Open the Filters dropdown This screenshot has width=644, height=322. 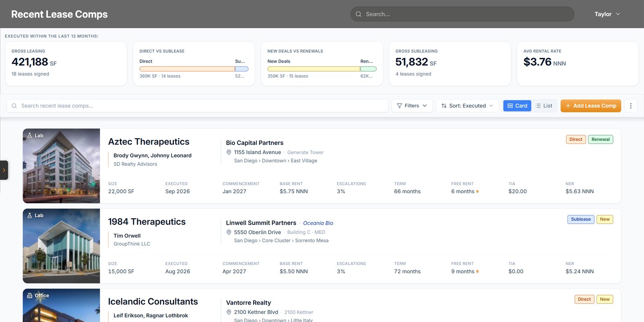[x=412, y=106]
